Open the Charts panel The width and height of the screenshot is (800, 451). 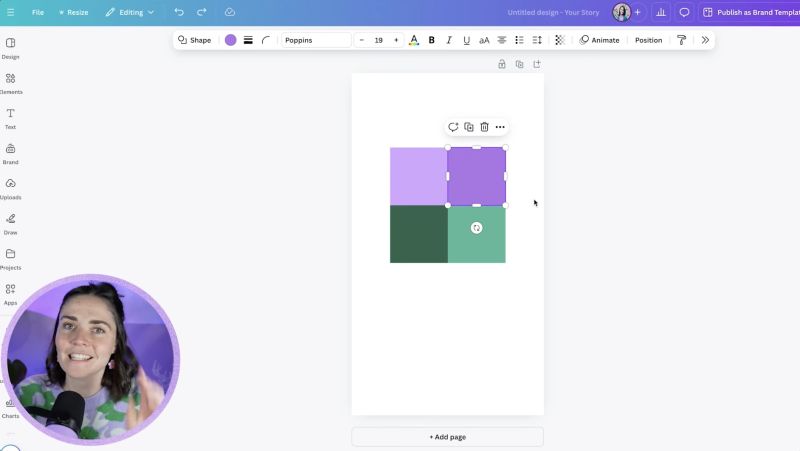coord(10,408)
